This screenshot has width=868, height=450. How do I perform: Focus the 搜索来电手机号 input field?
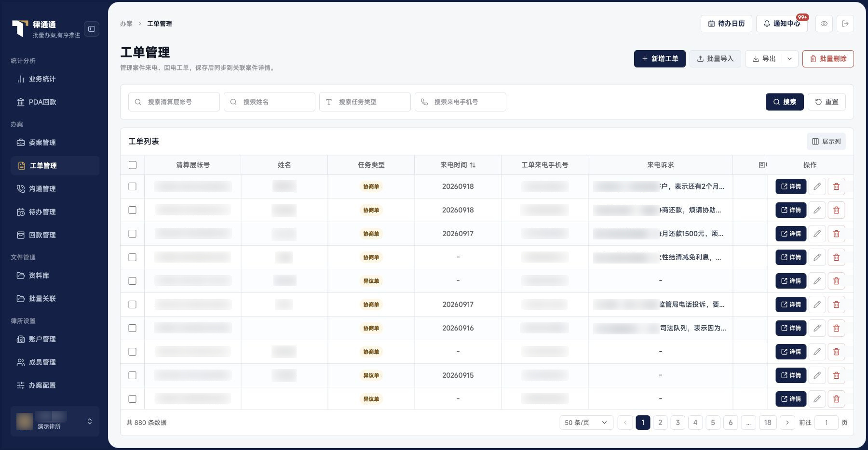coord(461,102)
